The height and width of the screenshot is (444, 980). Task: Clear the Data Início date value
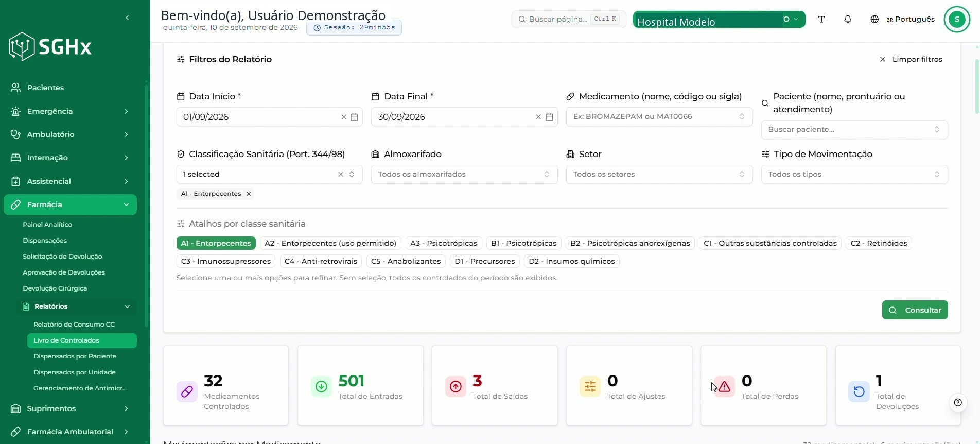coord(344,117)
